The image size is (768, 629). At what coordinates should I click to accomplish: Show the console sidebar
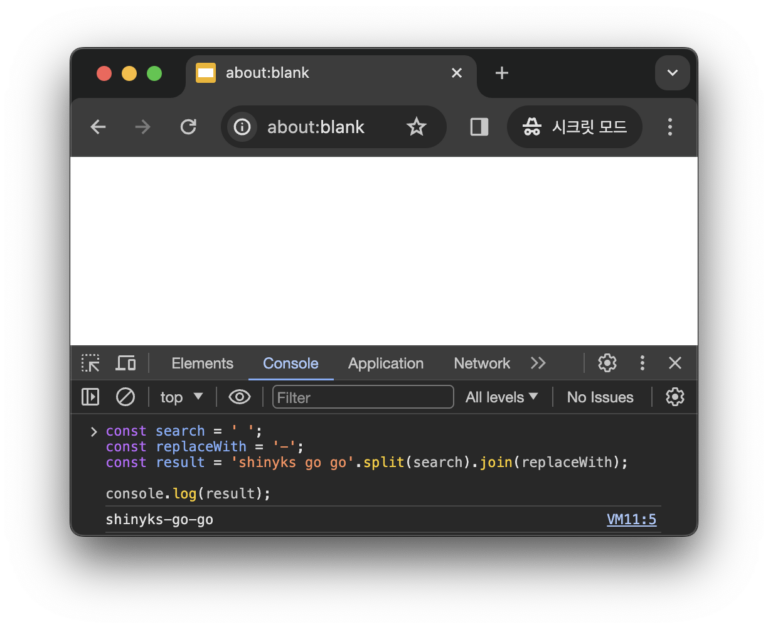(x=90, y=397)
